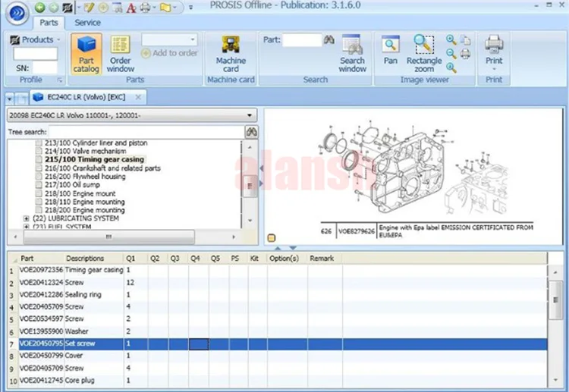Click the greyed forward arrow in quick access toolbar
This screenshot has width=569, height=392.
(x=54, y=8)
